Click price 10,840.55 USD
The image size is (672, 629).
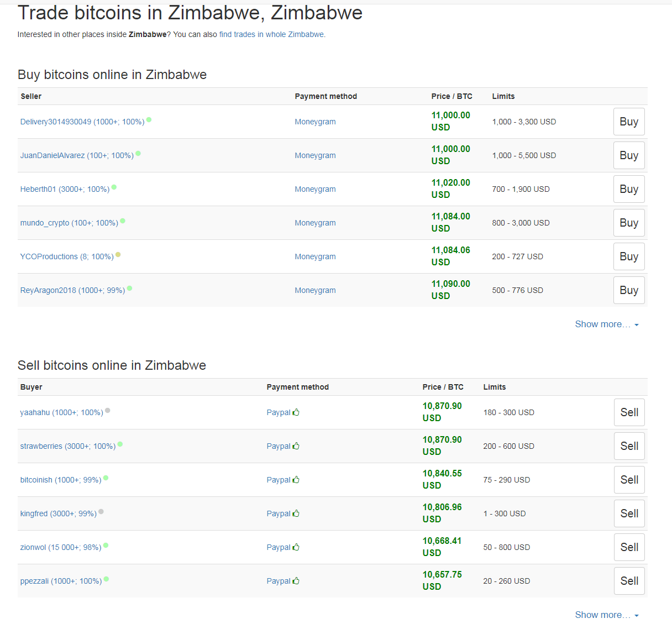click(x=442, y=480)
